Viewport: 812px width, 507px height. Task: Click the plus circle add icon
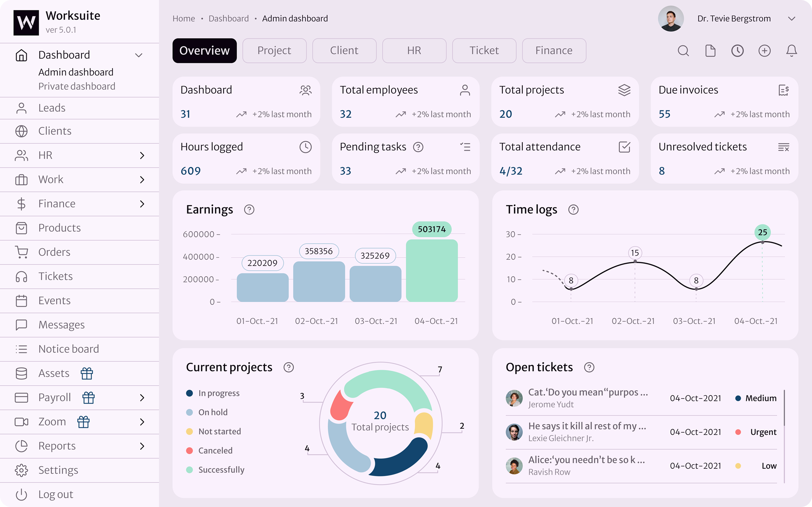click(x=764, y=51)
